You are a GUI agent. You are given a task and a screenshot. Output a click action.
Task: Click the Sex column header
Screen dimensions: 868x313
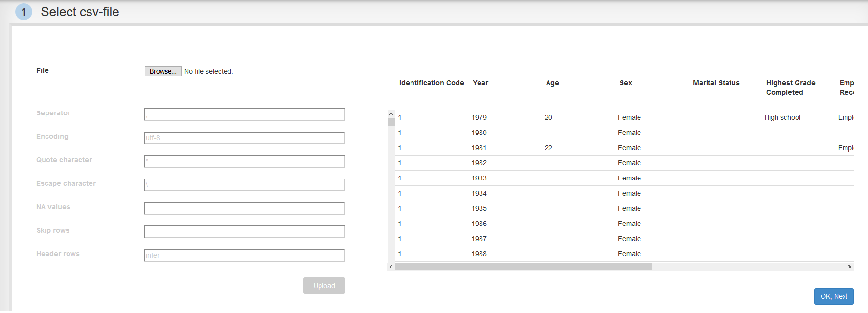[x=626, y=83]
